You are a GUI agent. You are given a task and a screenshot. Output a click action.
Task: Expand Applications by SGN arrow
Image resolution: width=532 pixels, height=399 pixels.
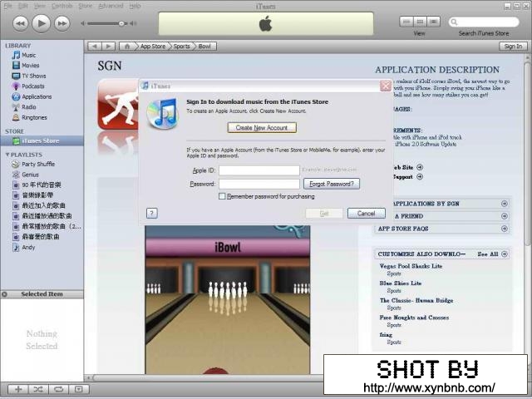(504, 204)
